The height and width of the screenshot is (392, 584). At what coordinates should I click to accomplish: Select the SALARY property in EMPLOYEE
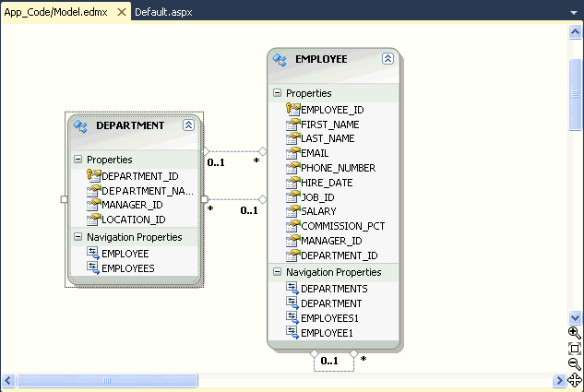click(318, 211)
